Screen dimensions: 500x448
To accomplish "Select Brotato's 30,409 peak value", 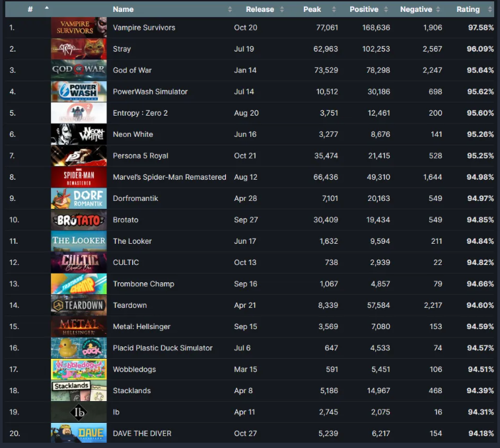I will [x=326, y=220].
